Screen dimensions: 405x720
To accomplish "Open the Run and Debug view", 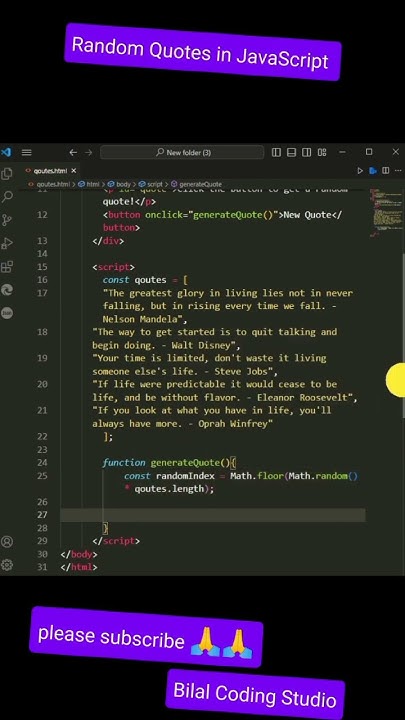I will (x=7, y=243).
